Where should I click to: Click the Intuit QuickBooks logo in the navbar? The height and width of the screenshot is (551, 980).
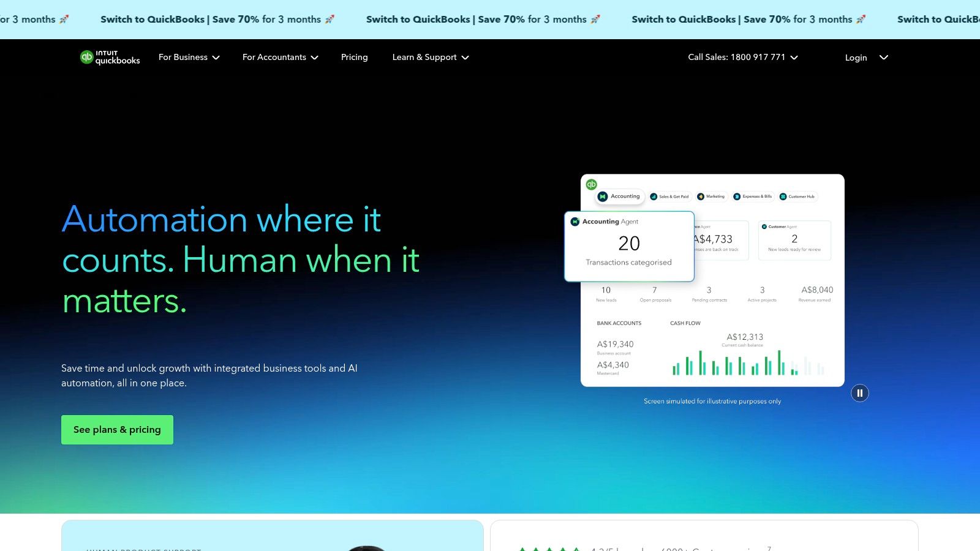coord(110,57)
